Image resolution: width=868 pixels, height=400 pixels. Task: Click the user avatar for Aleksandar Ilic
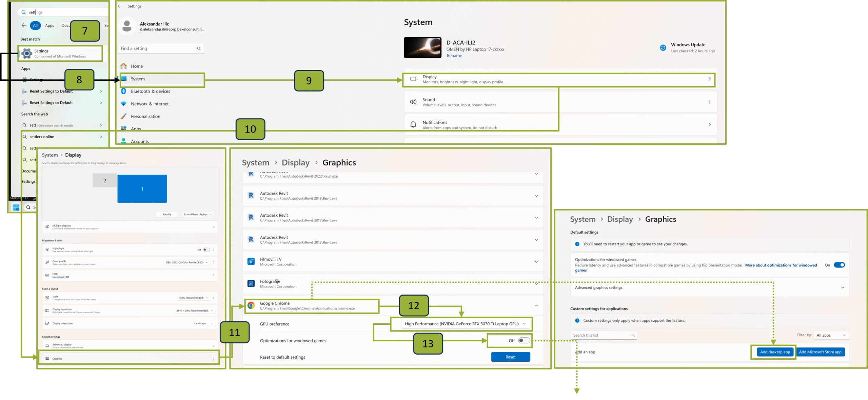pos(127,26)
